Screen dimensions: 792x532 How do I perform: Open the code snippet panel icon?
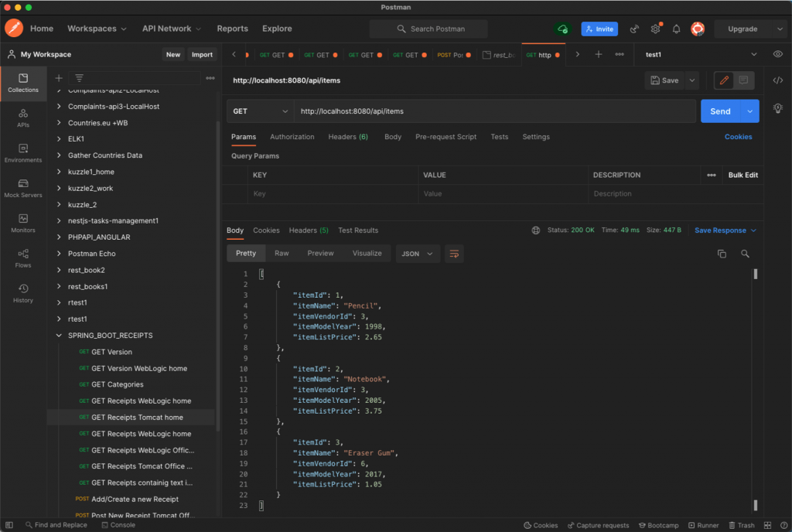[x=778, y=80]
